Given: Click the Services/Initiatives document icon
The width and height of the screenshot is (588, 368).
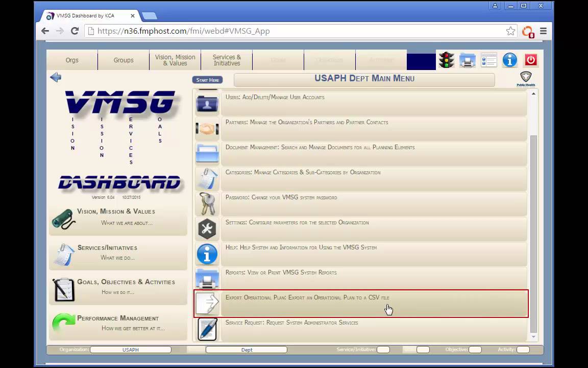Looking at the screenshot, I should (x=64, y=255).
